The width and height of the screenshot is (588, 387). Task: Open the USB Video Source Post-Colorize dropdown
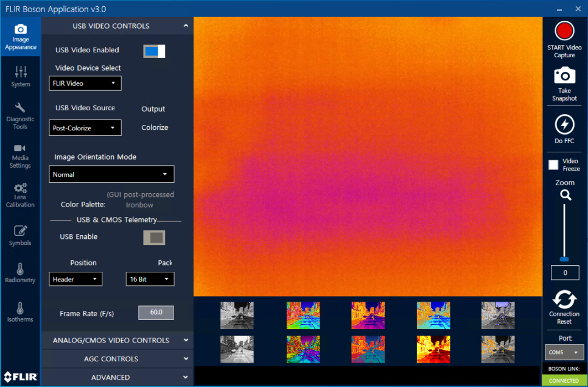(85, 127)
